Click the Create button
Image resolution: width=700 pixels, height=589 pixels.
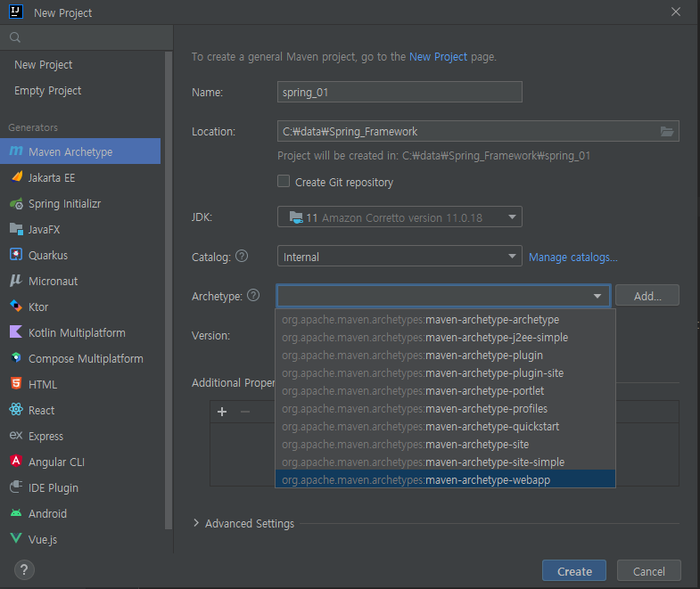574,570
